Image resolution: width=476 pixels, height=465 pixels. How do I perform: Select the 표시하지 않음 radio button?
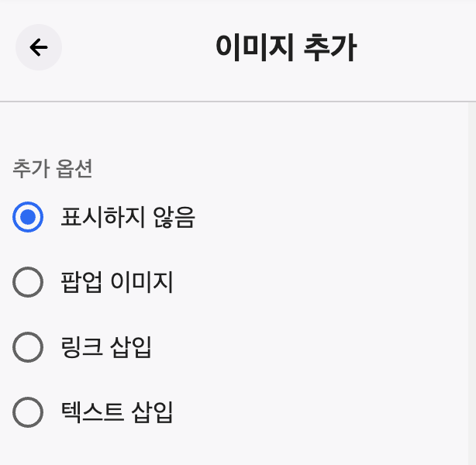pyautogui.click(x=28, y=217)
